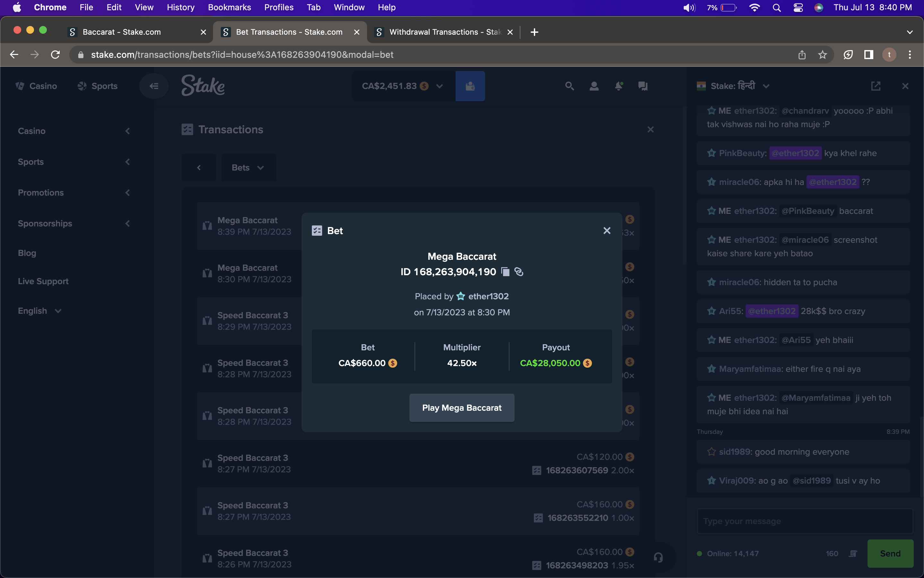The width and height of the screenshot is (924, 578).
Task: Send the chat message
Action: 890,554
